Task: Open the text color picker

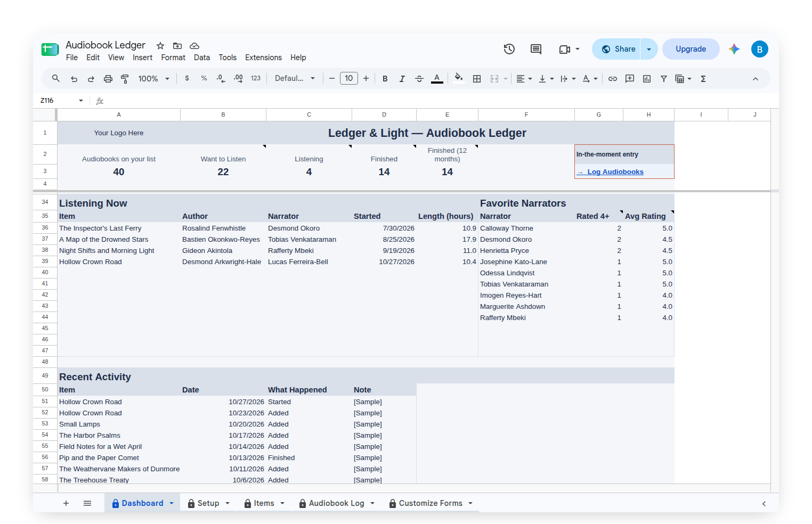Action: point(437,78)
